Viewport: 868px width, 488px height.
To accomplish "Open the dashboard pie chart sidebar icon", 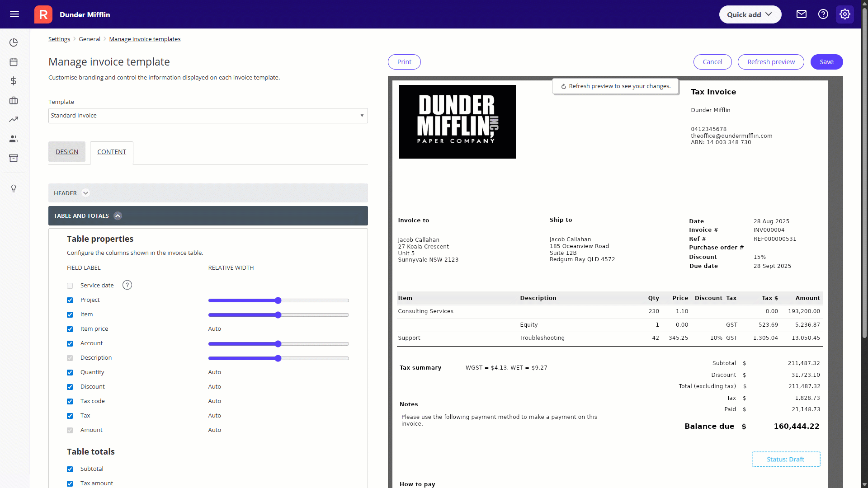I will click(14, 42).
